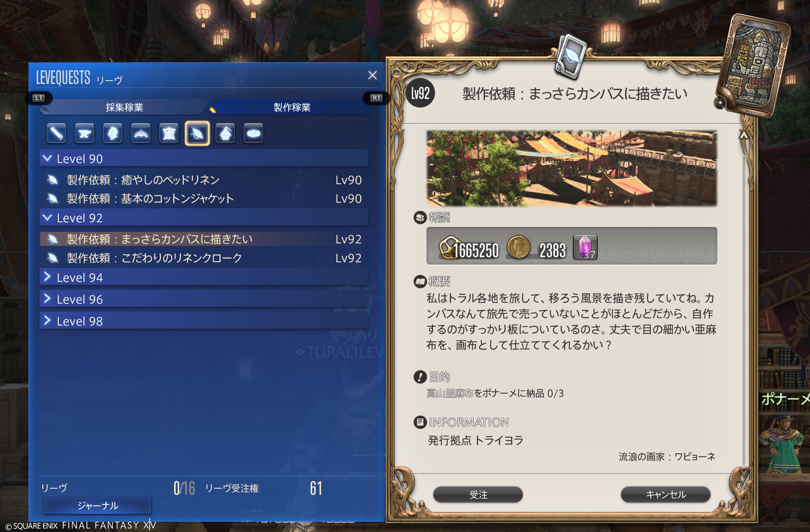Viewport: 810px width, 532px height.
Task: Switch to the 採集稼業 tab
Action: point(124,107)
